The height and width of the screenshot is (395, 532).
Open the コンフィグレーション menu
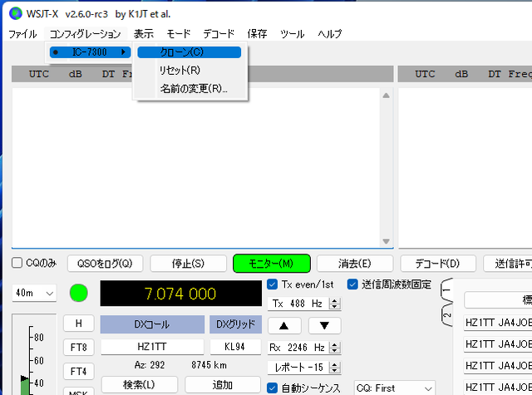(85, 34)
